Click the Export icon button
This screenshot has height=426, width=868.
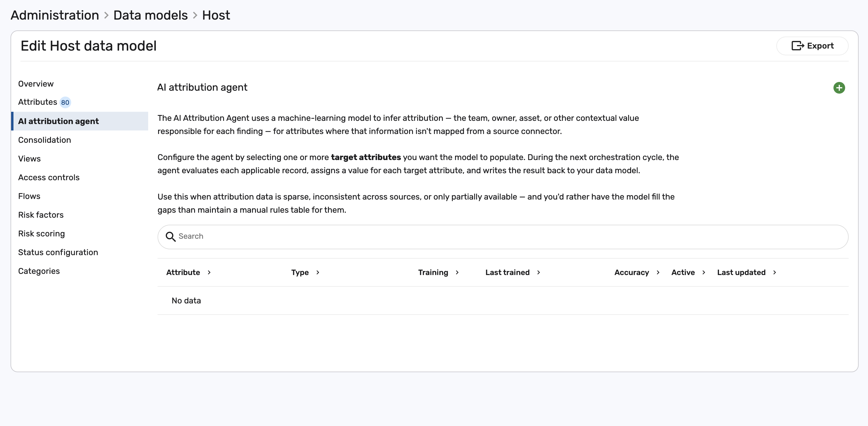point(812,46)
